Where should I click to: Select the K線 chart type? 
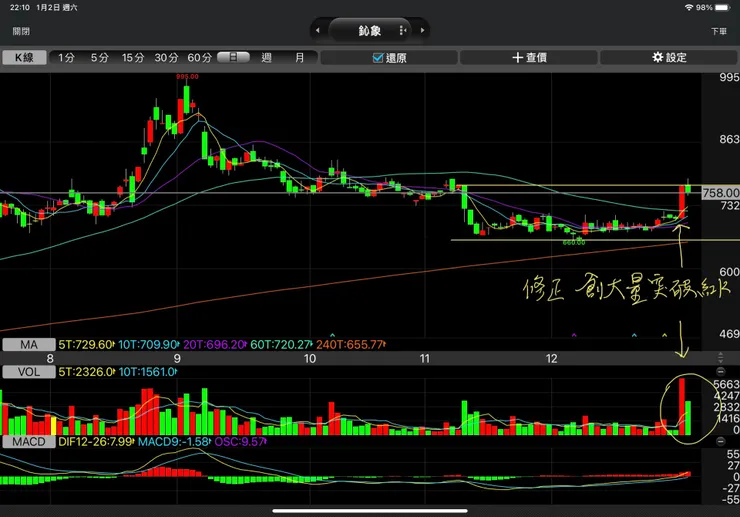24,57
